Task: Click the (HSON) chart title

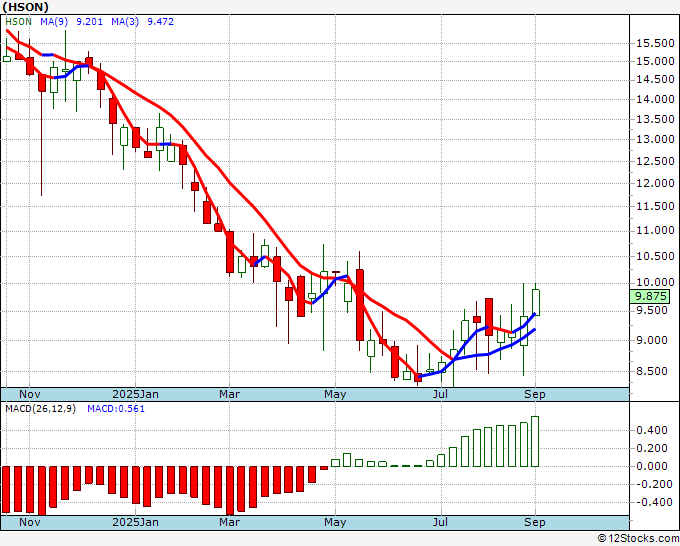Action: pyautogui.click(x=25, y=7)
